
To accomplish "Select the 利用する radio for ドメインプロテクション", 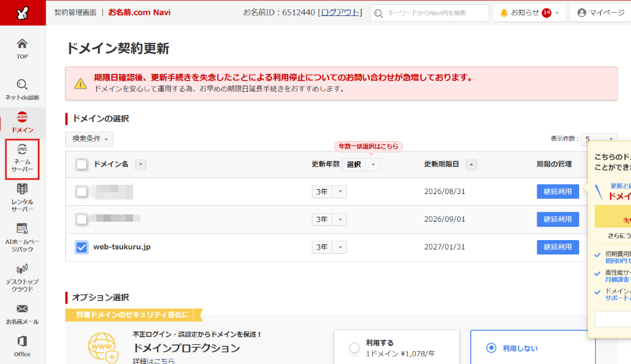I will (354, 348).
